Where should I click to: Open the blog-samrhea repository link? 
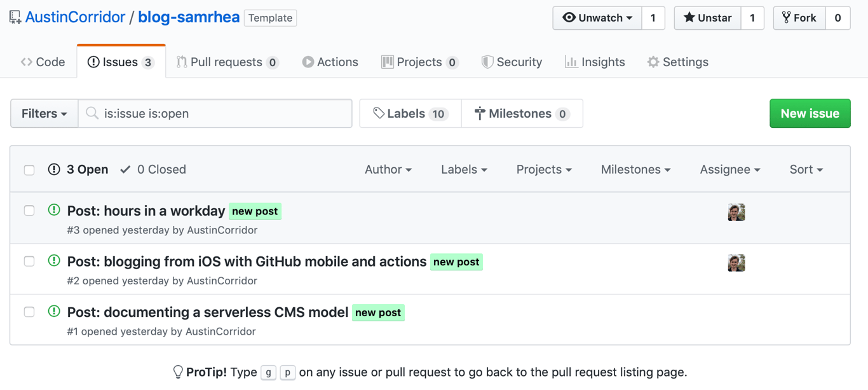pyautogui.click(x=189, y=17)
